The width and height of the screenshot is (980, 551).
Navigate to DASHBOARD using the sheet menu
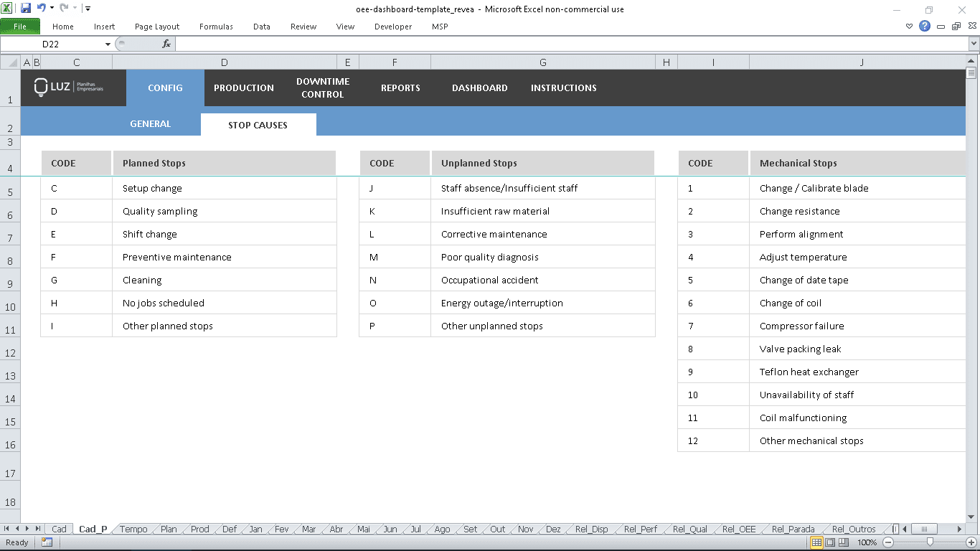pos(479,88)
